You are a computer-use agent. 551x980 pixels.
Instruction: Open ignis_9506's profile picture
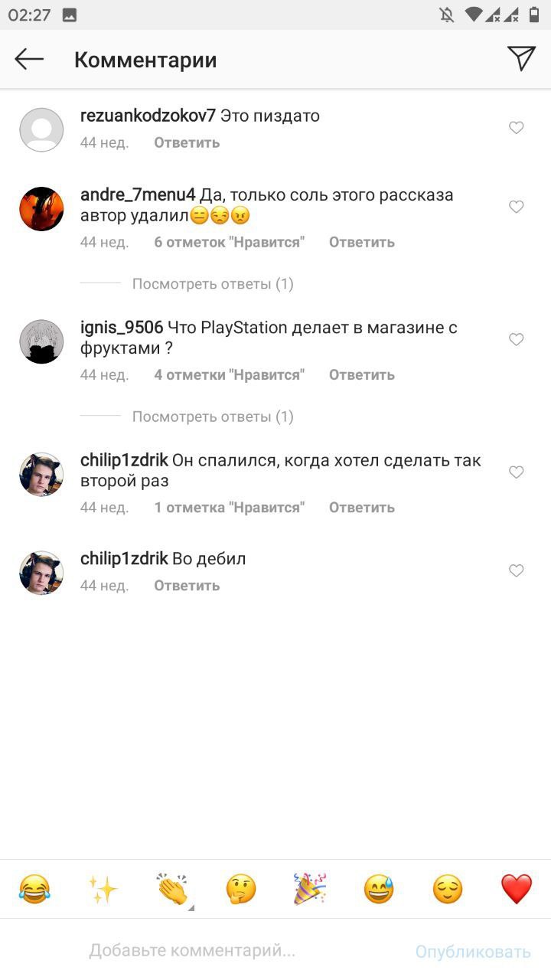coord(41,341)
